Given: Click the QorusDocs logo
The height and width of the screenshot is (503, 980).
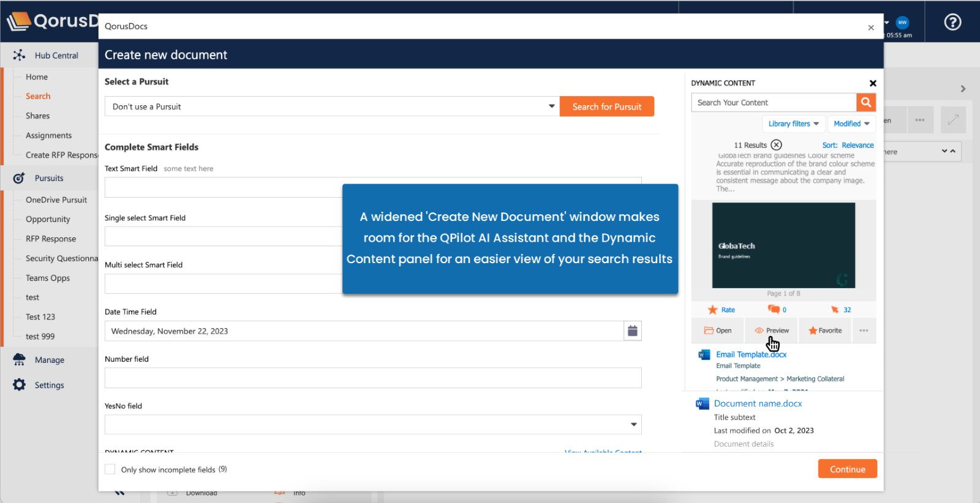Looking at the screenshot, I should tap(52, 21).
